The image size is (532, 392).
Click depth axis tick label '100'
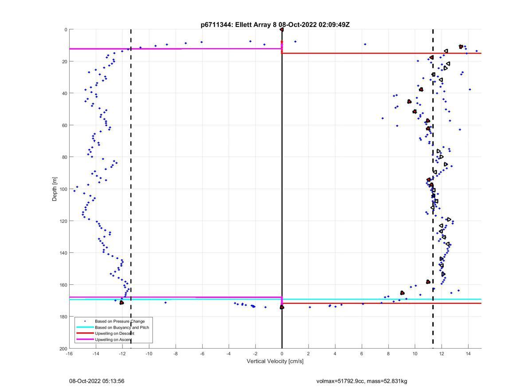click(63, 189)
